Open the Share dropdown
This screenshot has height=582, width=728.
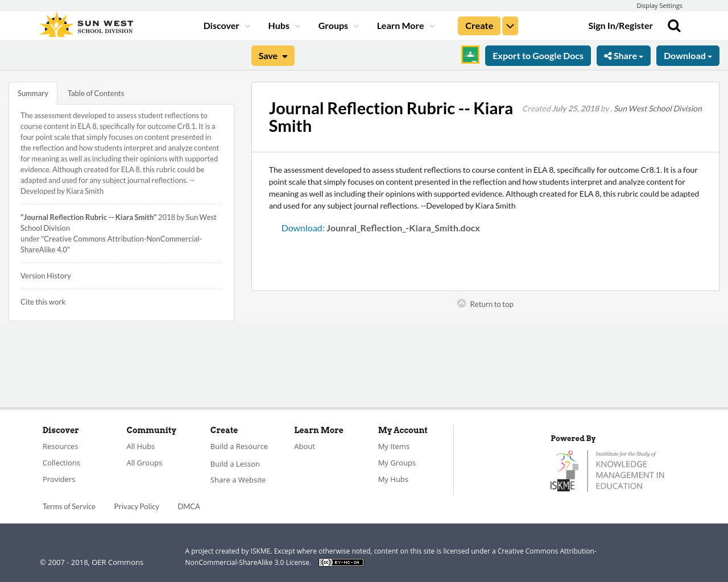pyautogui.click(x=623, y=55)
